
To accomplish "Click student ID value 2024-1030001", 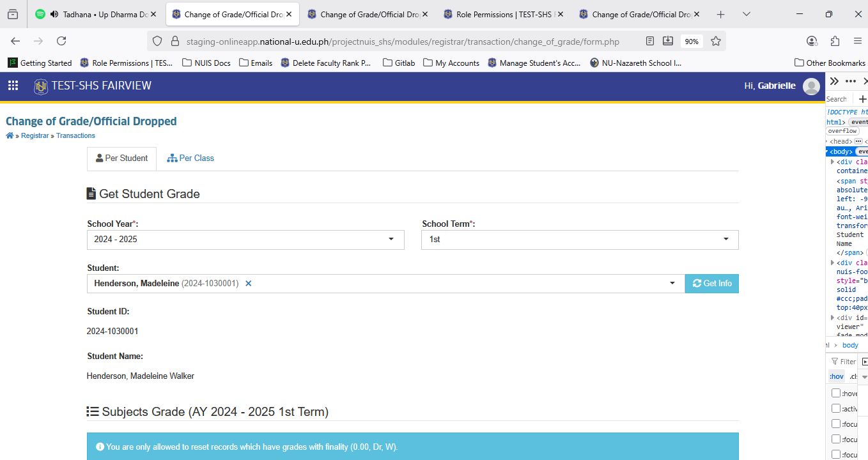I will click(112, 331).
